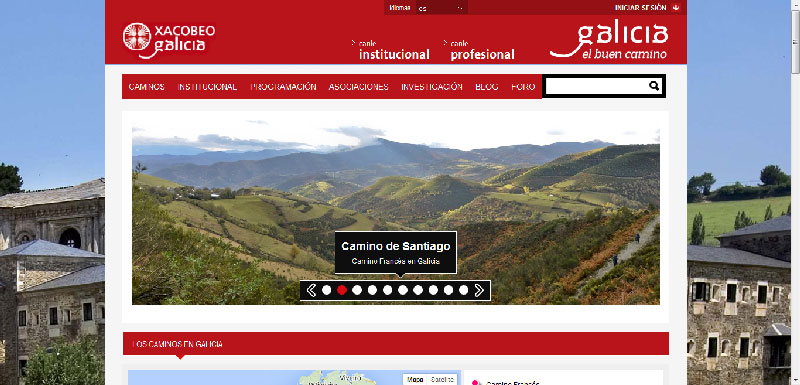Click the search magnifier icon
800x385 pixels.
pos(654,86)
